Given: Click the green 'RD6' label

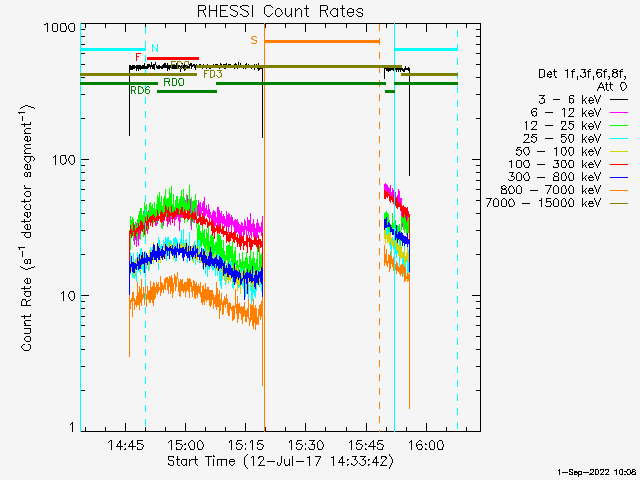Looking at the screenshot, I should click(x=140, y=90).
